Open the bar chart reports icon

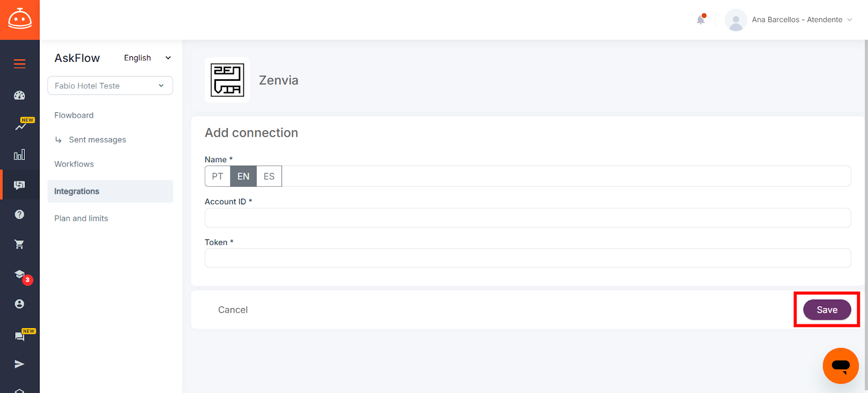pyautogui.click(x=20, y=155)
